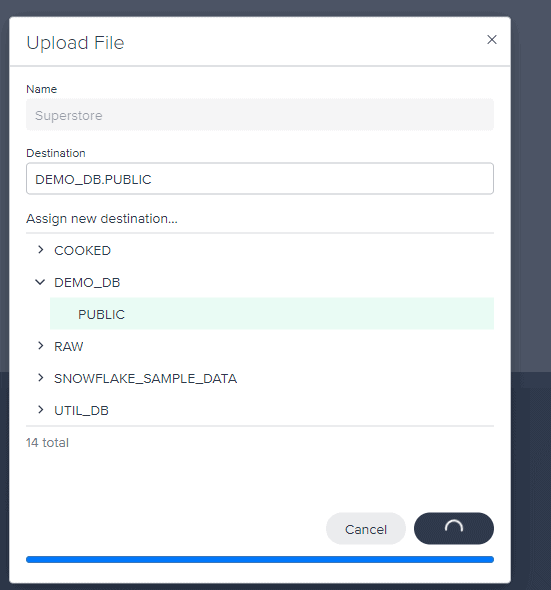
Task: Click the 14 total count text
Action: (x=47, y=442)
